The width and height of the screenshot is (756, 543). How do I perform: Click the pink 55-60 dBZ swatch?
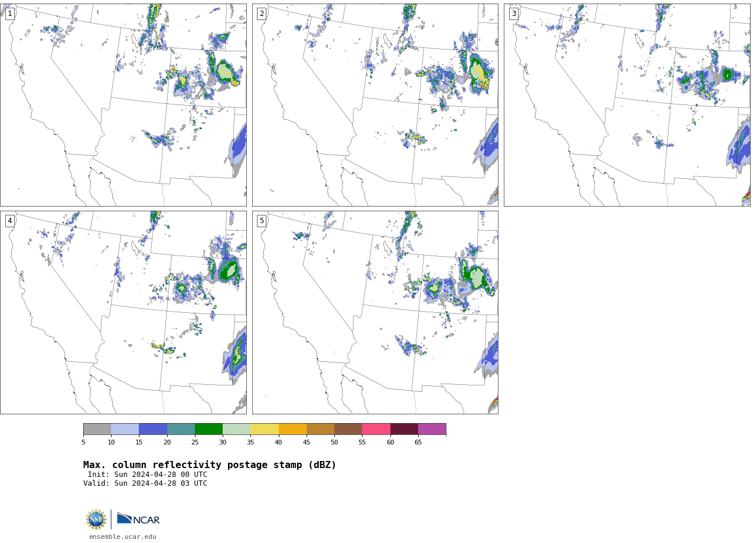pyautogui.click(x=376, y=429)
